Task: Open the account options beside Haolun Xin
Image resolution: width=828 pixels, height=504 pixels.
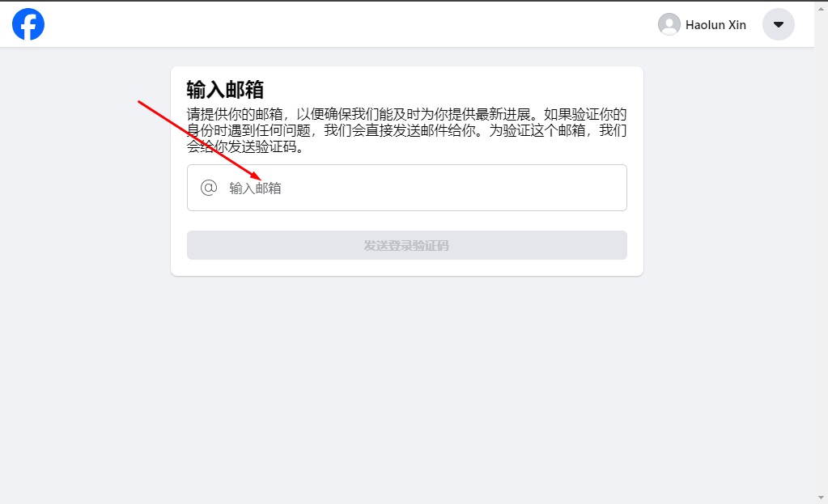Action: pos(779,24)
